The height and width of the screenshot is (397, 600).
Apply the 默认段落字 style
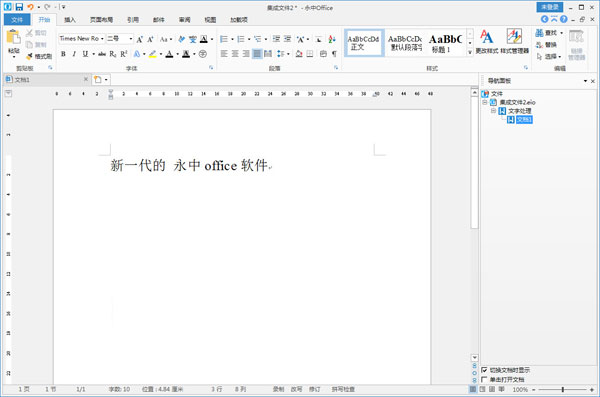(405, 43)
